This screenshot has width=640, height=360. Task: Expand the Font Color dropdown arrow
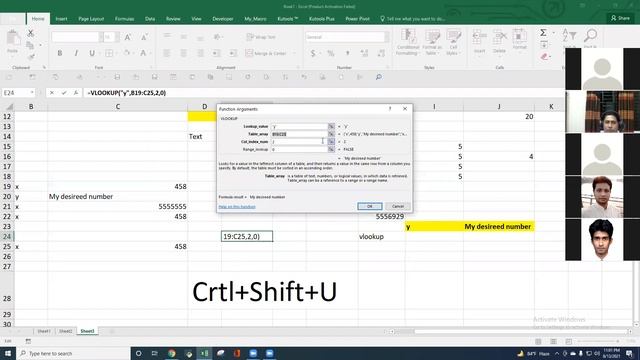coord(151,53)
